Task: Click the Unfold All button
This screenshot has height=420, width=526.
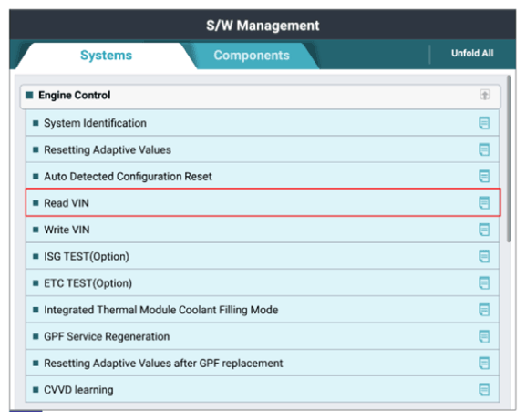Action: pos(472,53)
